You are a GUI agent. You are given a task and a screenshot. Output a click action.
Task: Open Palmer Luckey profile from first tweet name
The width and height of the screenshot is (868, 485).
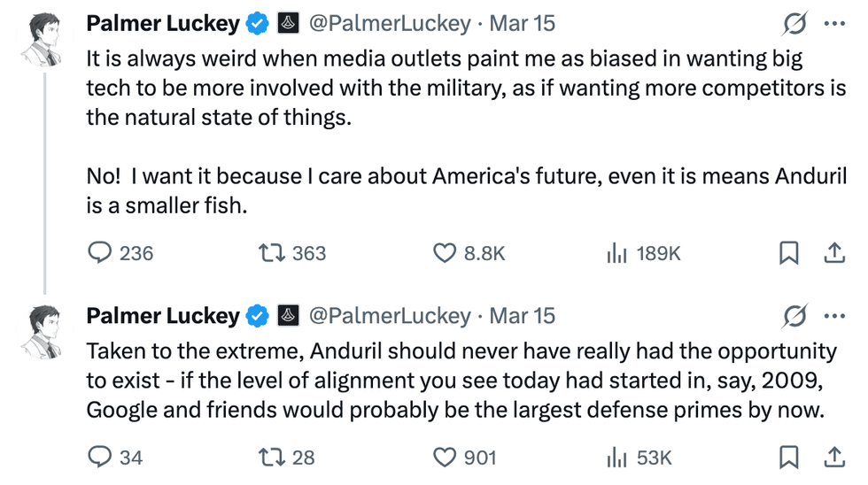[163, 24]
